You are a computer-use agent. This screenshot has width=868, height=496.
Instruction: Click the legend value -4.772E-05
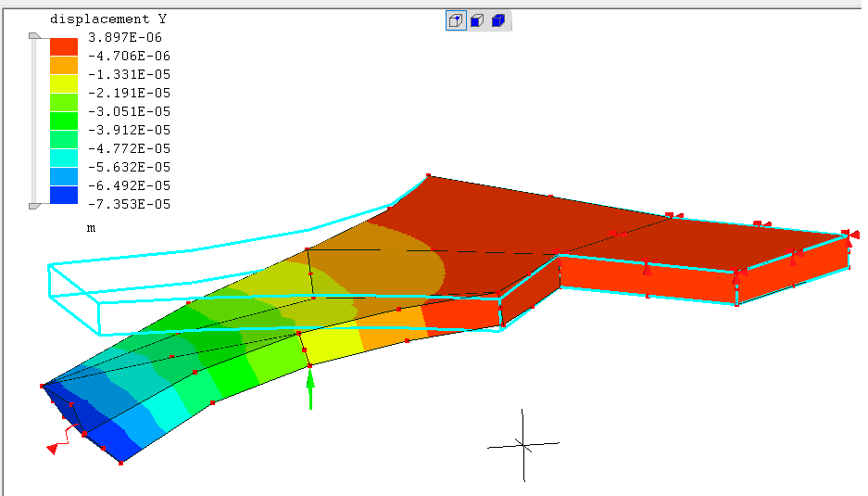pos(129,148)
